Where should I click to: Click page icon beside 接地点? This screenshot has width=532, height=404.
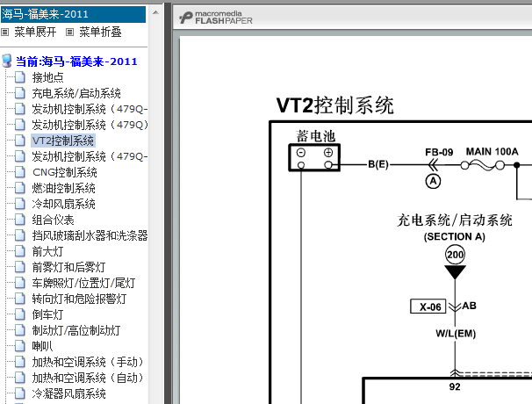tap(20, 77)
